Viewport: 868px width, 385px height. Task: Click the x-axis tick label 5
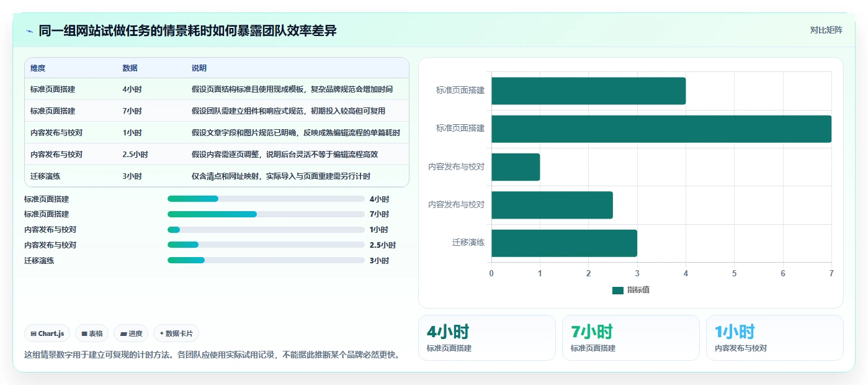(x=734, y=273)
